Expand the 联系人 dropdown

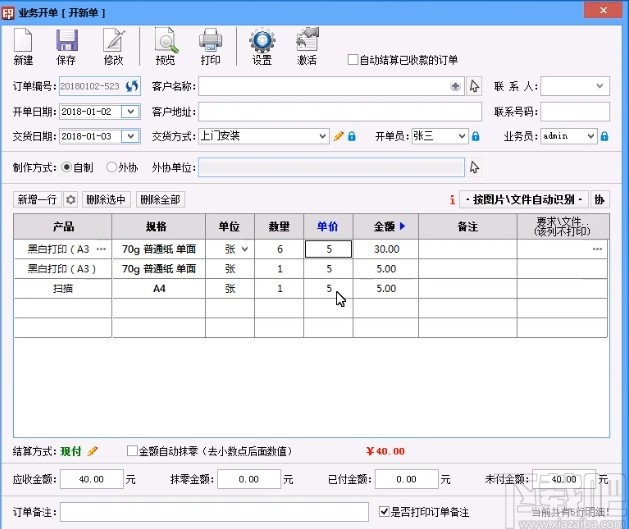[x=599, y=86]
